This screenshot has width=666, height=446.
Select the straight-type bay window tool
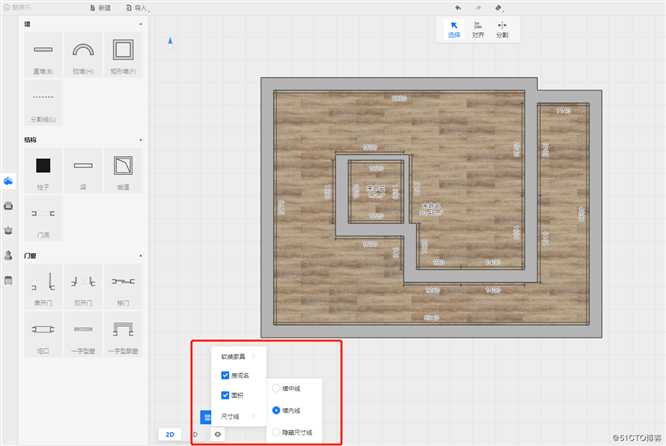(123, 334)
